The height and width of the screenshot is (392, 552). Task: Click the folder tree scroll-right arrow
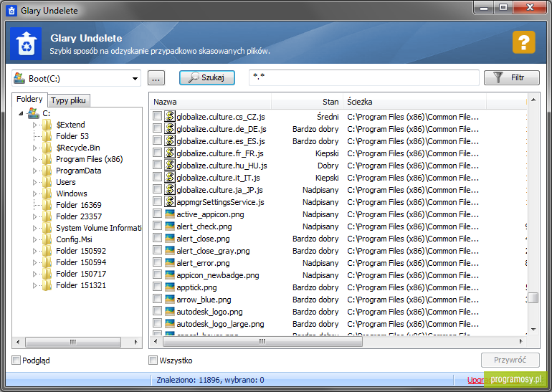(136, 342)
